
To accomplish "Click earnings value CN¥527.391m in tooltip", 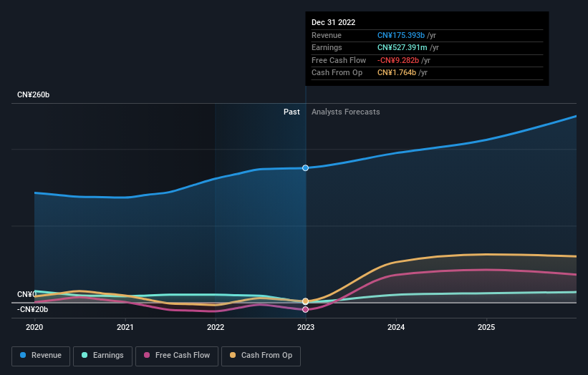I will (x=402, y=47).
